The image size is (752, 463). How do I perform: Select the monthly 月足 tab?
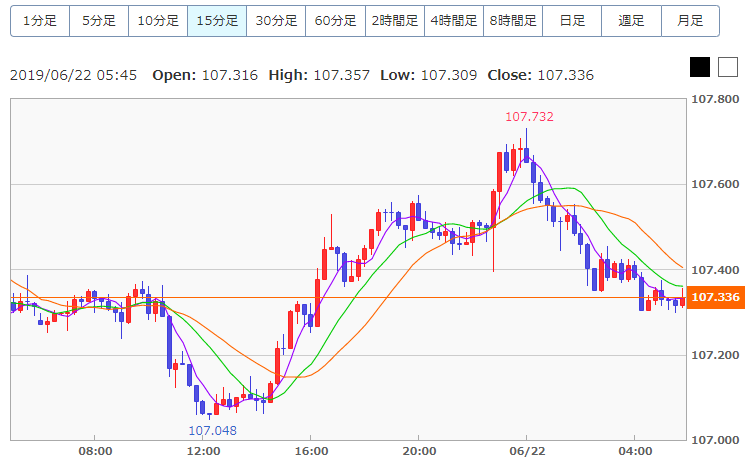click(691, 21)
